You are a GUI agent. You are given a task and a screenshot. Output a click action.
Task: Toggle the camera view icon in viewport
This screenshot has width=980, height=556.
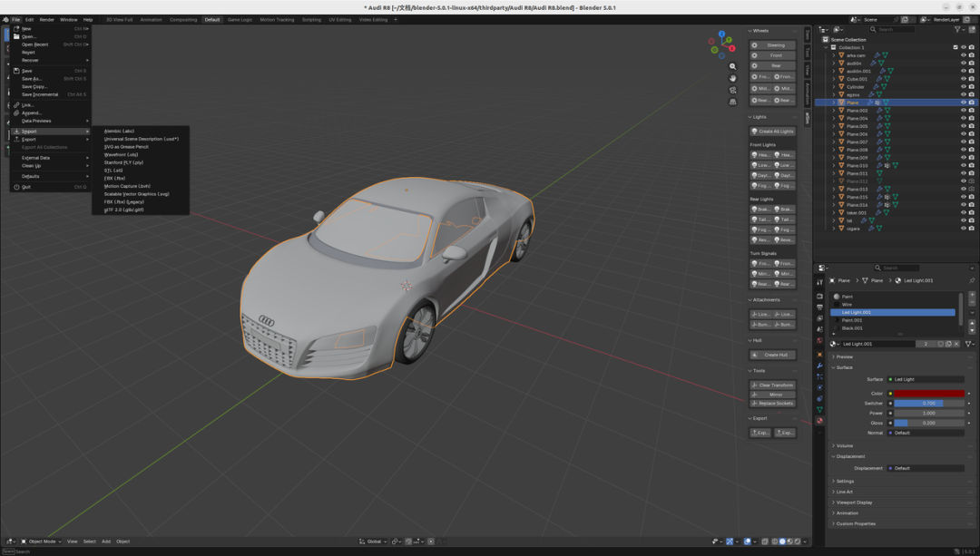pos(732,90)
